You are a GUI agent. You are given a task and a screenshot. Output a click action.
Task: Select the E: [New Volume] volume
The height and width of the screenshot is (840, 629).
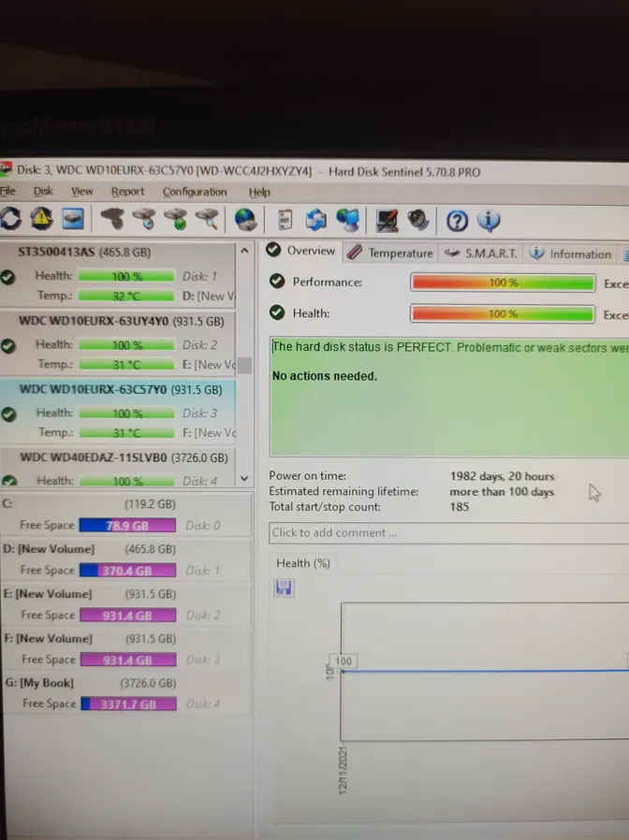point(126,604)
